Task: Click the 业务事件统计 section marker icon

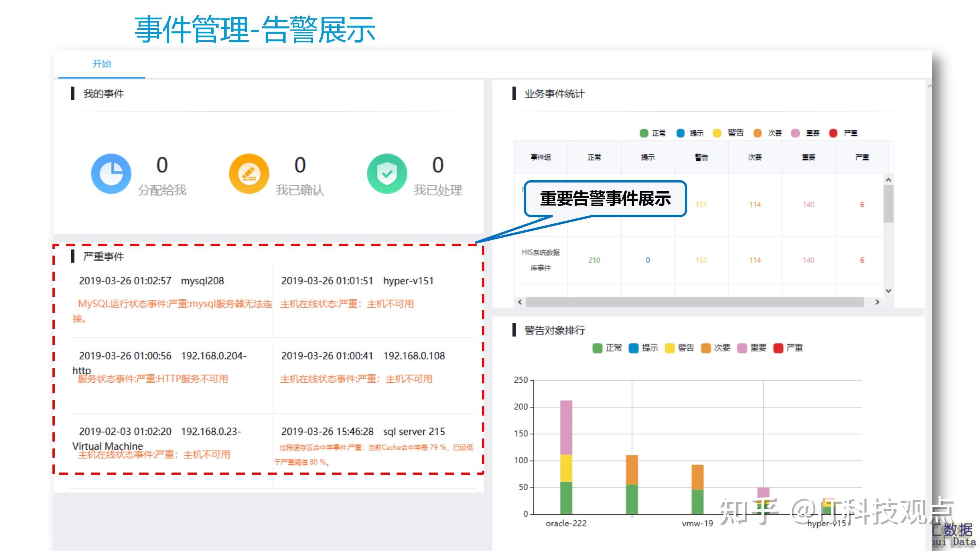Action: click(x=515, y=94)
